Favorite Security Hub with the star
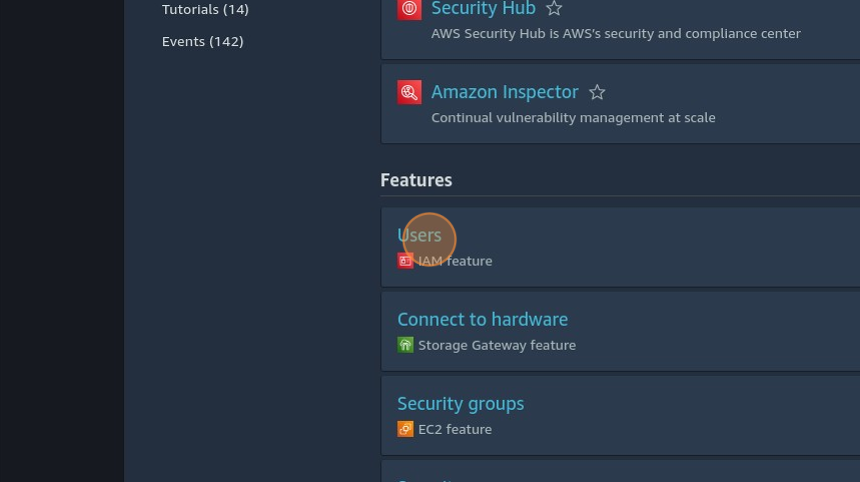 tap(554, 9)
